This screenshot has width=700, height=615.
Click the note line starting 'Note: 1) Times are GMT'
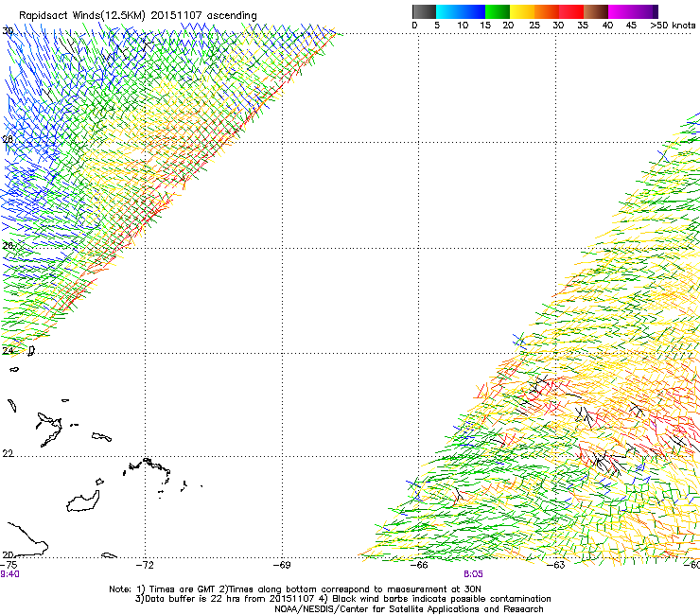pos(294,589)
